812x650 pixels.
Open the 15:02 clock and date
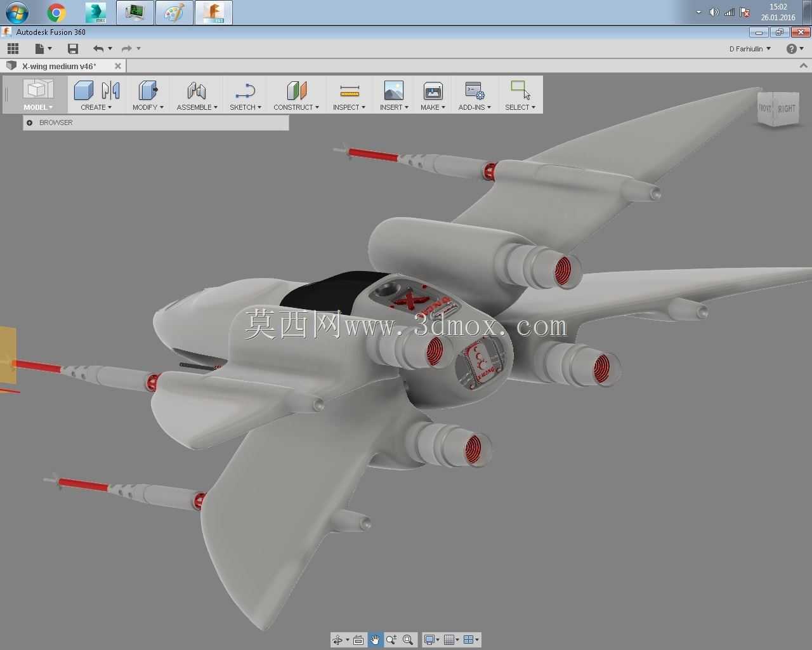pyautogui.click(x=778, y=12)
